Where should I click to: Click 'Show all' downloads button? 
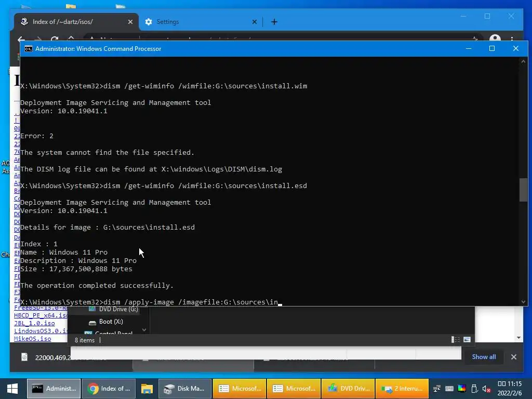pos(484,357)
